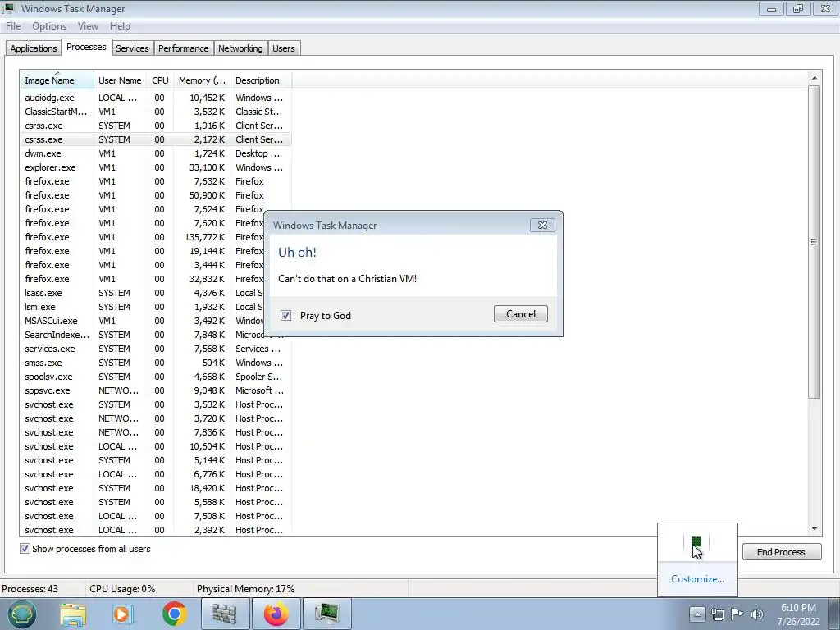The image size is (840, 630).
Task: Click Cancel in the dialog
Action: pyautogui.click(x=521, y=314)
